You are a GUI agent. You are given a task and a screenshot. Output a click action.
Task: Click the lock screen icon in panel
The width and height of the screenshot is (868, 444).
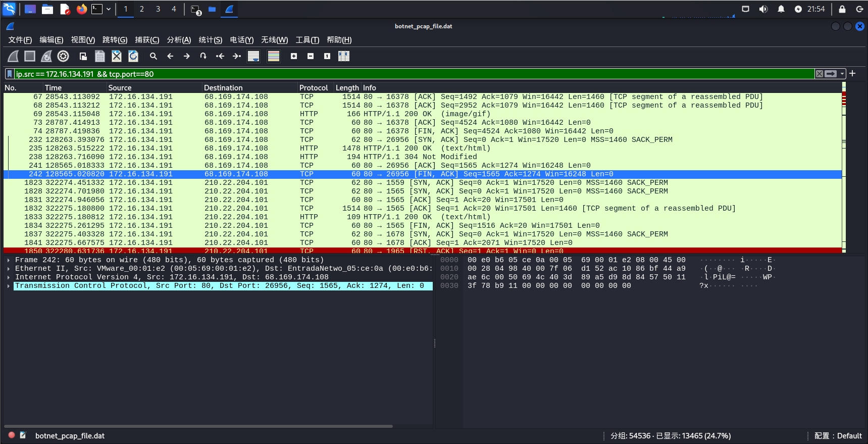tap(842, 9)
